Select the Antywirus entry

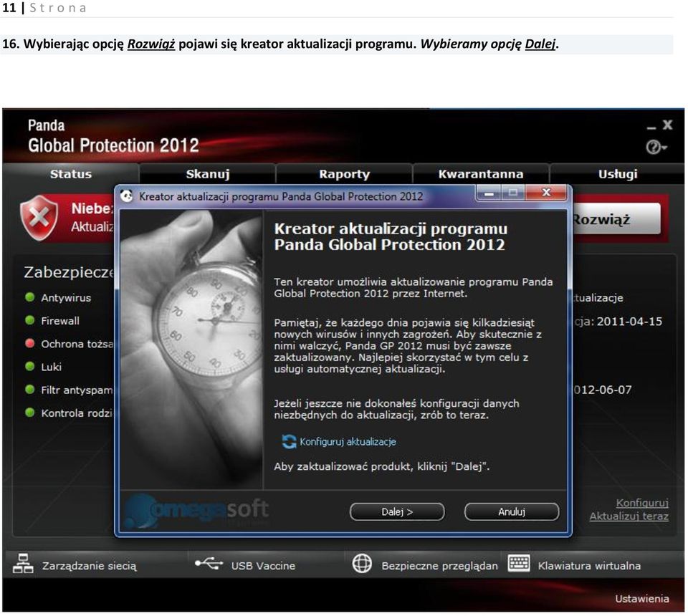coord(66,298)
